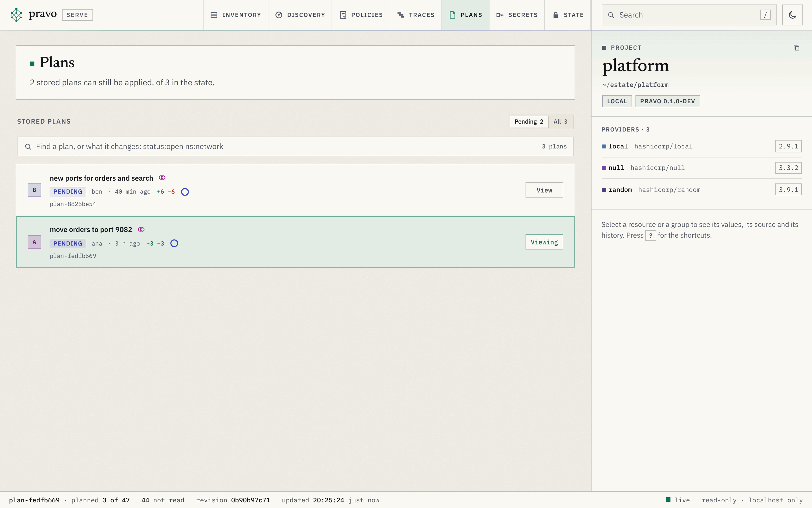812x508 pixels.
Task: Click the linked-rings icon beside 'new ports for orders and search'
Action: [162, 178]
